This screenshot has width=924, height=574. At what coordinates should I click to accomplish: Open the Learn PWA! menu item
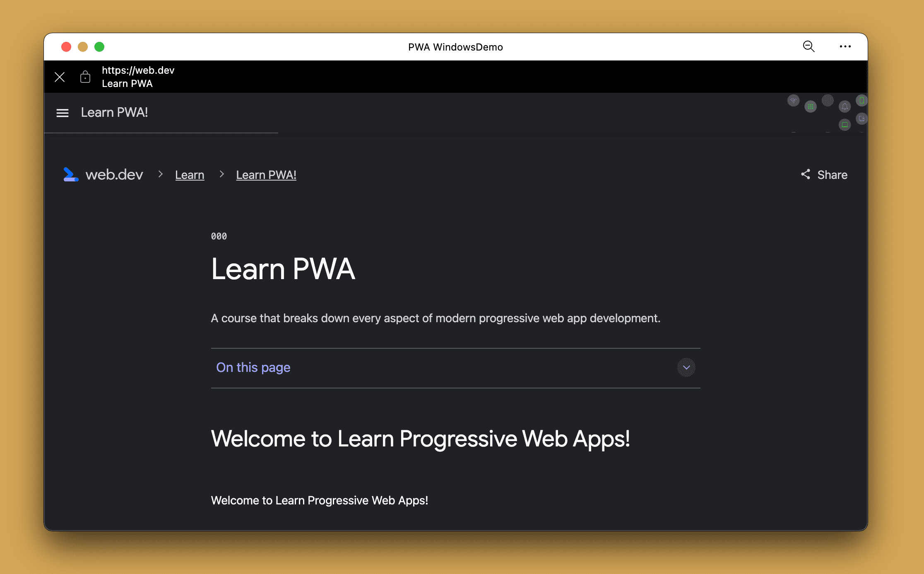pos(114,112)
